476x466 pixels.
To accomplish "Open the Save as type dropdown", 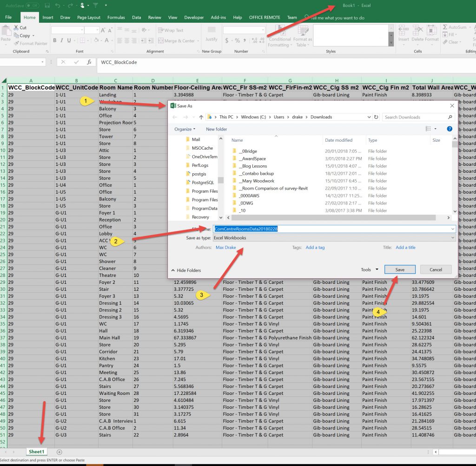I will pos(333,238).
